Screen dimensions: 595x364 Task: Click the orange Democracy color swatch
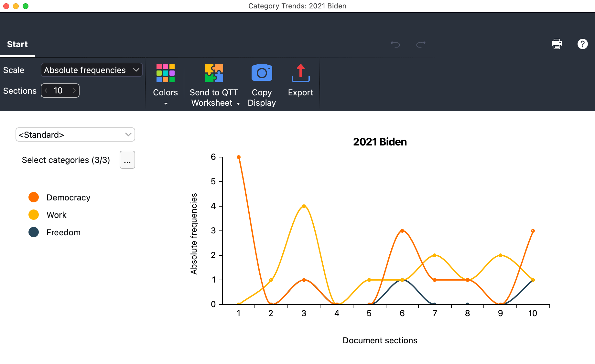click(34, 197)
